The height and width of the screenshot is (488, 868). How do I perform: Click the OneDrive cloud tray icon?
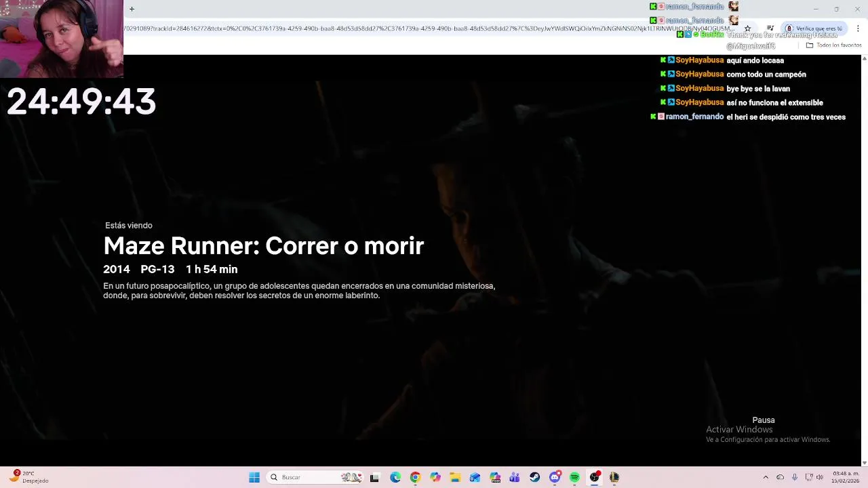point(780,477)
